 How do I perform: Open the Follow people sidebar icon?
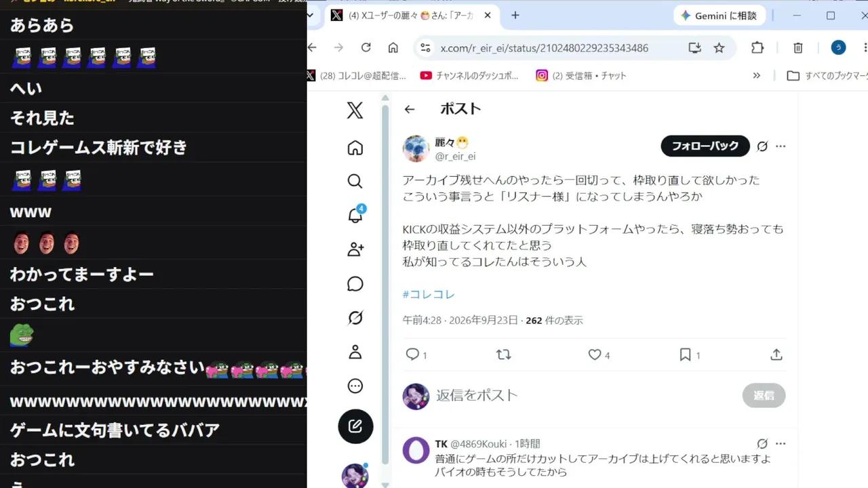[355, 249]
